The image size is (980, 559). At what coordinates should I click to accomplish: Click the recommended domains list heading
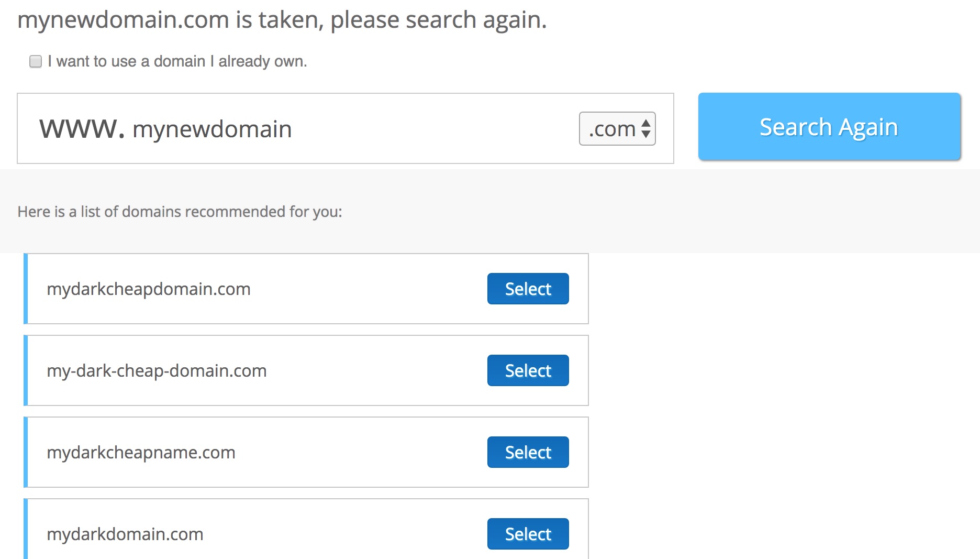tap(180, 212)
